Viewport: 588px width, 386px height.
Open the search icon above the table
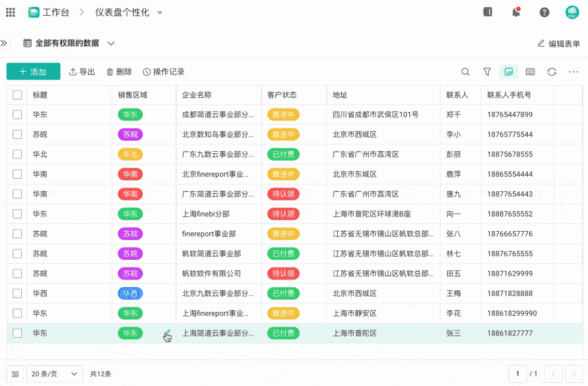tap(465, 72)
